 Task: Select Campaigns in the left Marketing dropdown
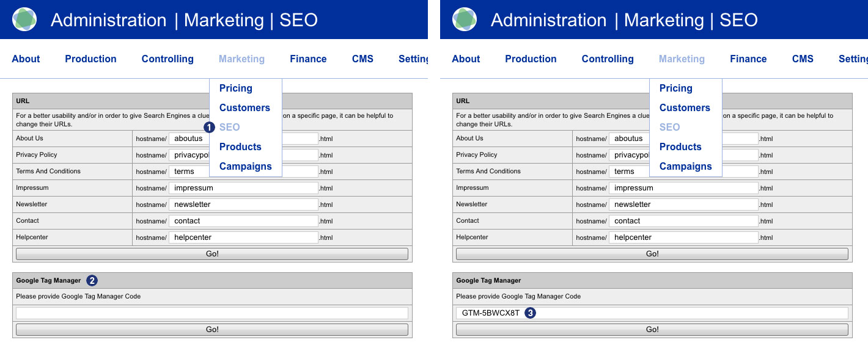point(245,167)
